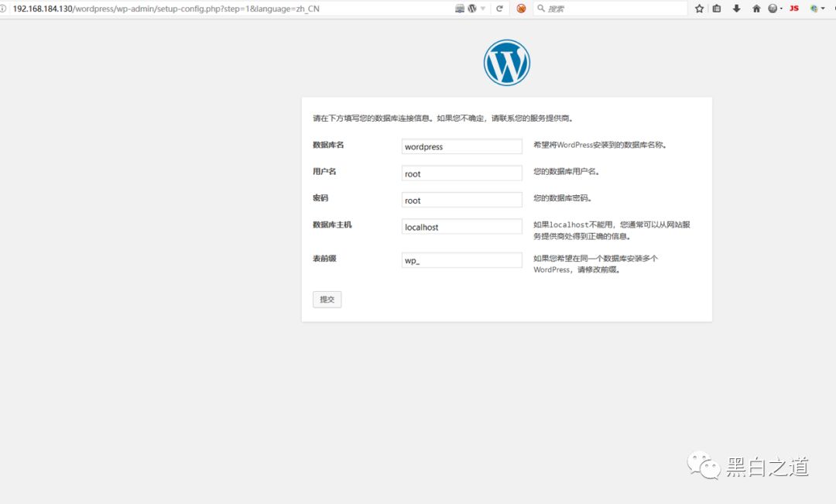Click the large WordPress logo

(506, 63)
